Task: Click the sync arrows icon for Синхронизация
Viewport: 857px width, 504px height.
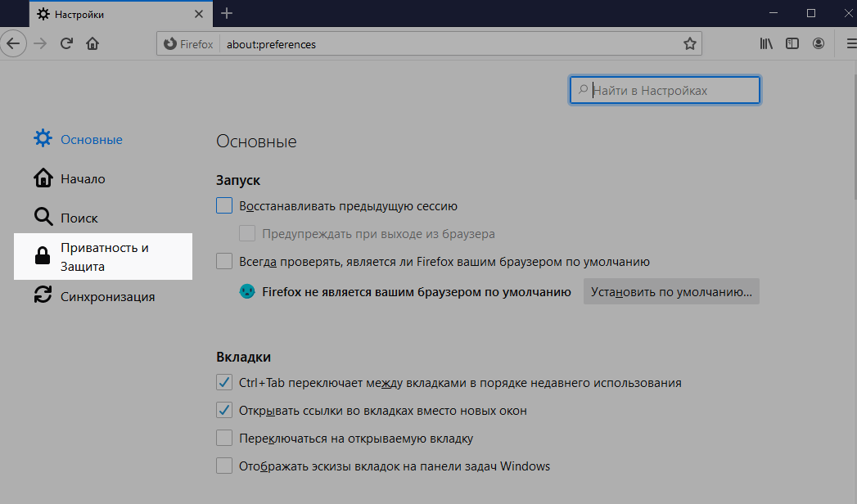Action: (x=43, y=295)
